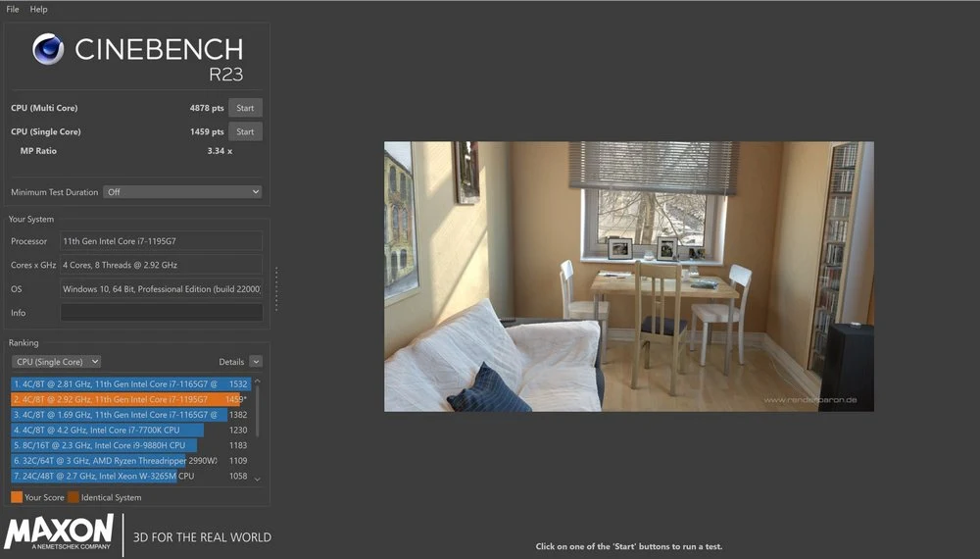Click the 1058 score of rank 7

point(238,476)
